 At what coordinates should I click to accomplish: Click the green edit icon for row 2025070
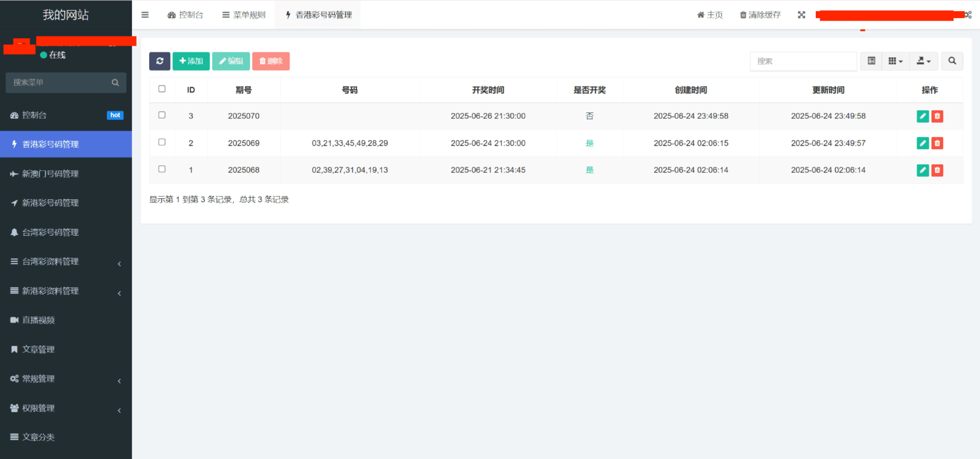click(x=923, y=116)
